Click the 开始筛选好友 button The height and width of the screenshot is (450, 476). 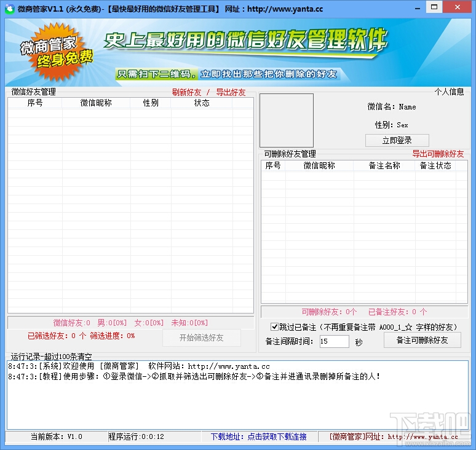click(x=202, y=337)
